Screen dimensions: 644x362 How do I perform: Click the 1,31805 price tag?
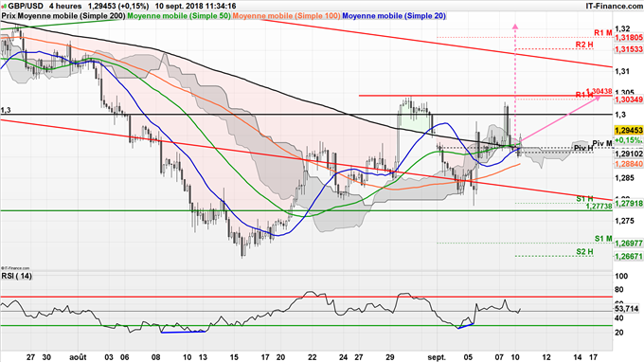[629, 37]
